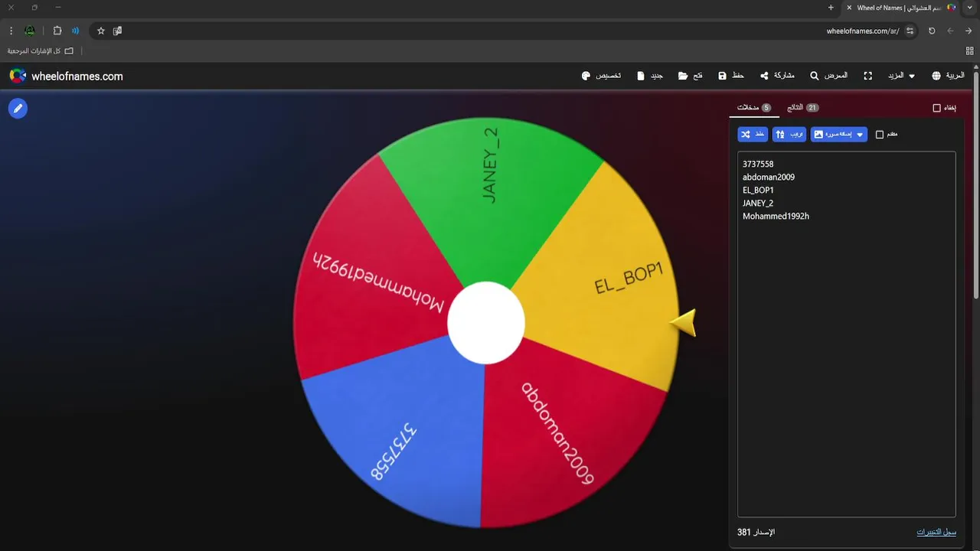The image size is (980, 551).
Task: Click the 3737558 line in entries
Action: click(x=758, y=164)
